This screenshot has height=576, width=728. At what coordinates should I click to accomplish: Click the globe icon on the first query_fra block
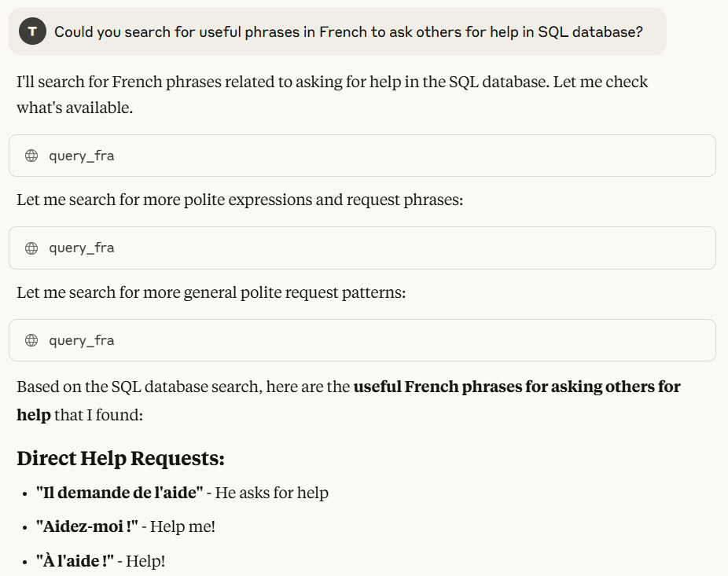[x=31, y=156]
